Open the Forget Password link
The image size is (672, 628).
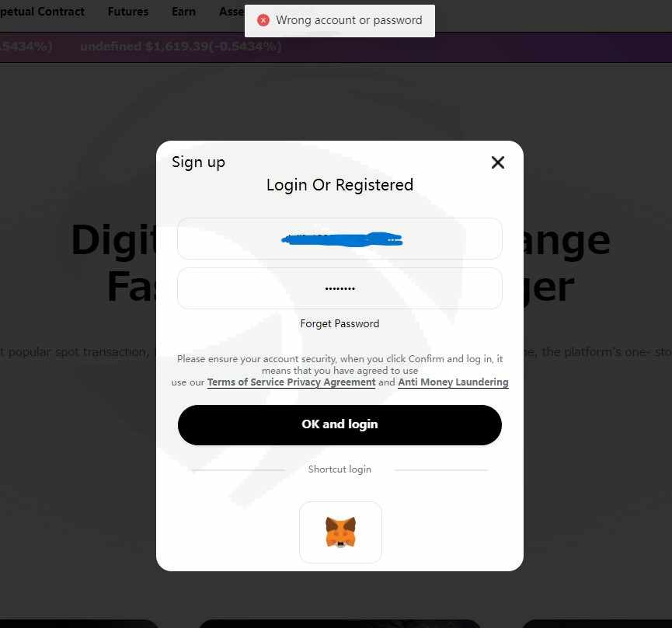pos(339,323)
